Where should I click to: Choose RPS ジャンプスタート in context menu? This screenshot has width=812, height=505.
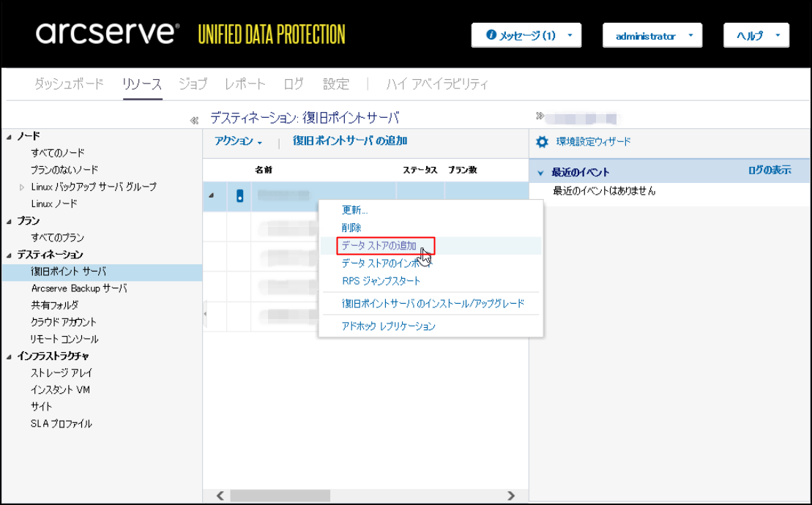[381, 281]
